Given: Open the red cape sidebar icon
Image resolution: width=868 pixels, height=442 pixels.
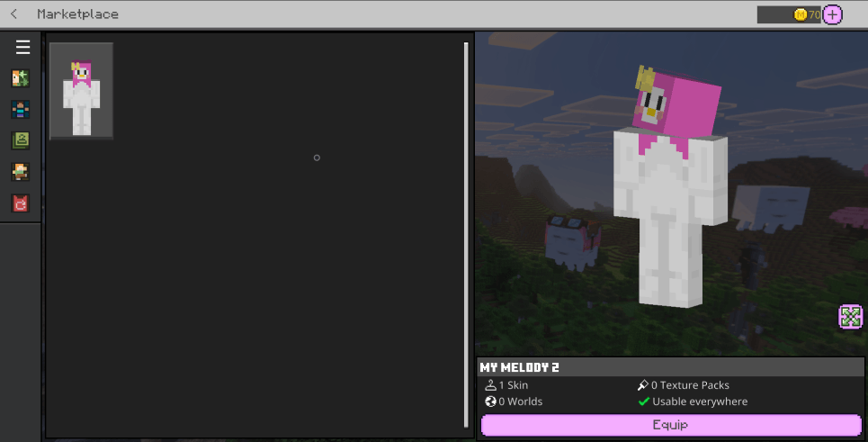Looking at the screenshot, I should [21, 203].
